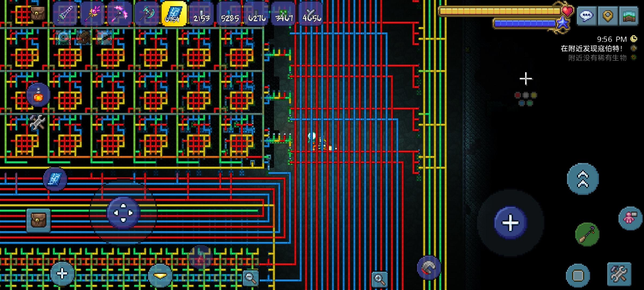Screen dimensions: 644x290
Task: Select the hotbar slot showing 6276
Action: pyautogui.click(x=257, y=14)
